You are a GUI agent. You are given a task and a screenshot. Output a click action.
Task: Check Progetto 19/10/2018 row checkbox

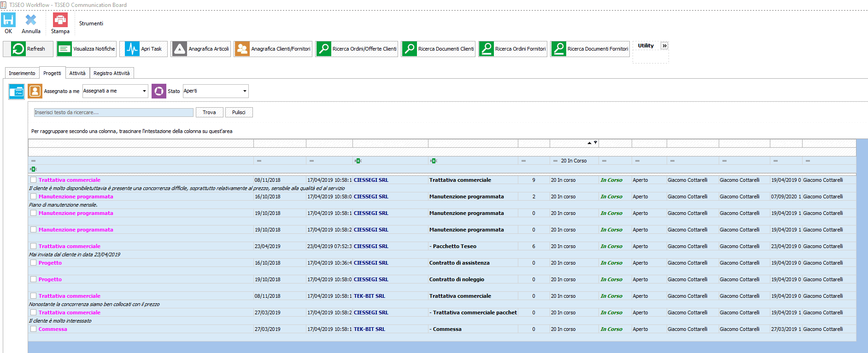tap(33, 279)
